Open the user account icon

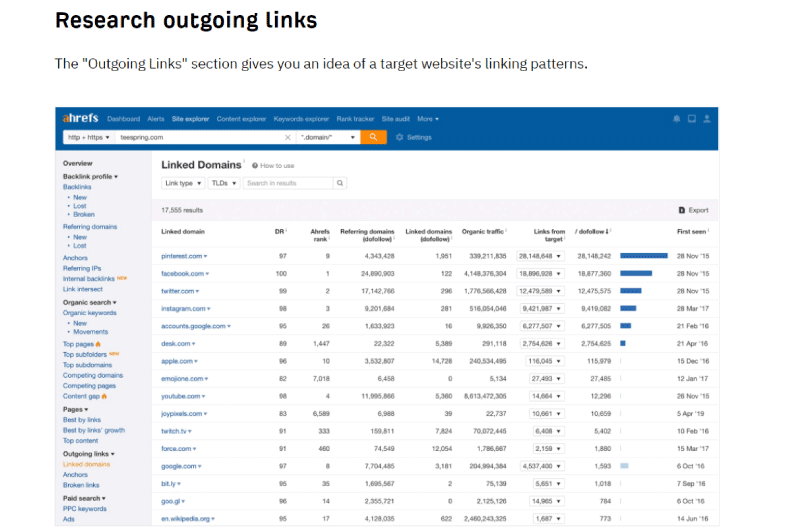point(707,119)
